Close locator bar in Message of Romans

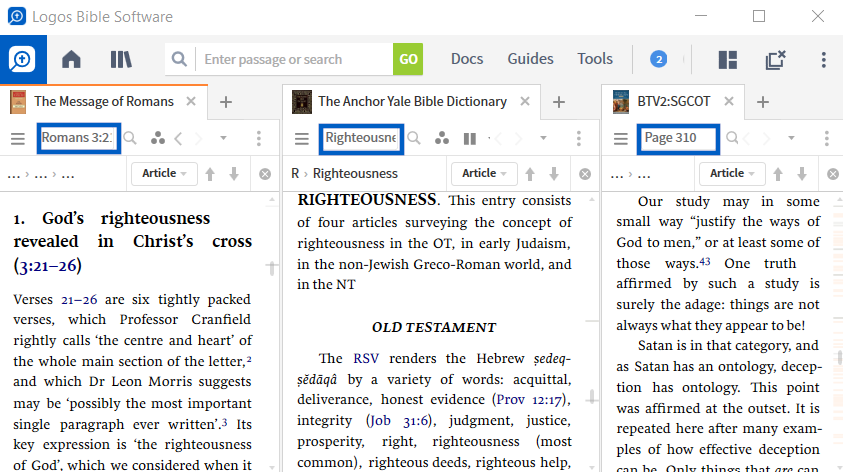click(265, 174)
